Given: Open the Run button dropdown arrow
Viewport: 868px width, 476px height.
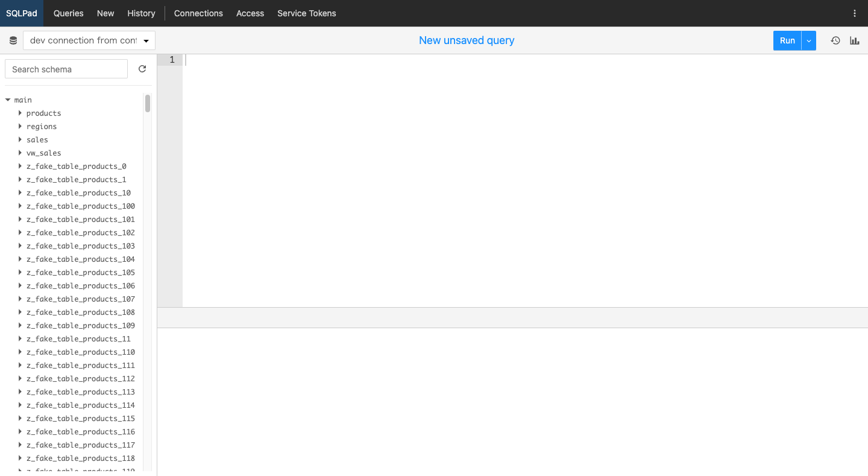Looking at the screenshot, I should point(809,40).
